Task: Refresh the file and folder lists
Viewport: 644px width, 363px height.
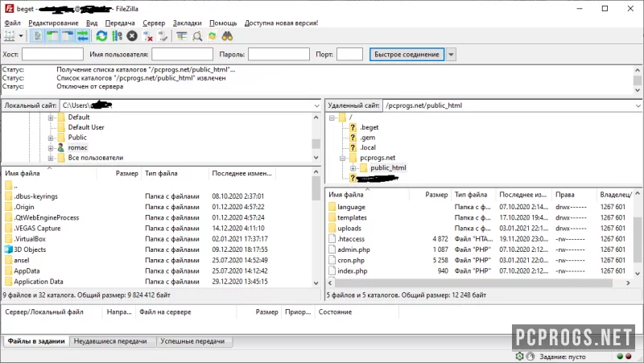Action: [x=101, y=36]
